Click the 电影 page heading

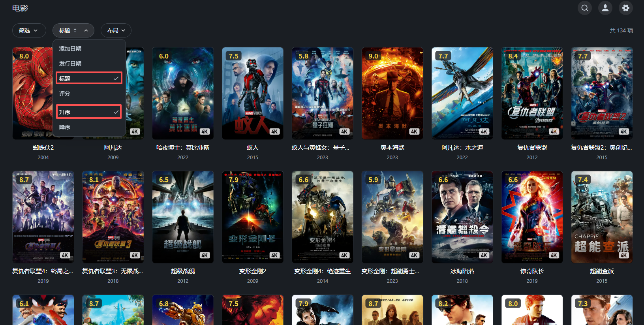pos(20,8)
